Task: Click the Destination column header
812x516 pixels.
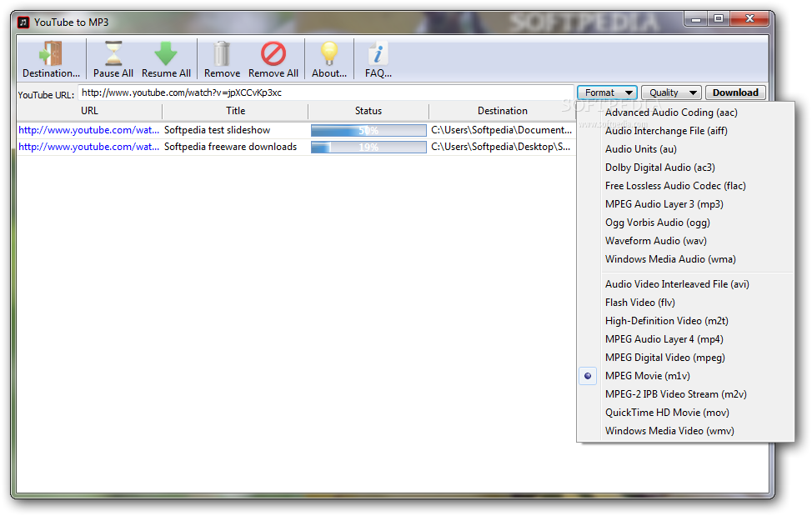Action: click(x=503, y=111)
